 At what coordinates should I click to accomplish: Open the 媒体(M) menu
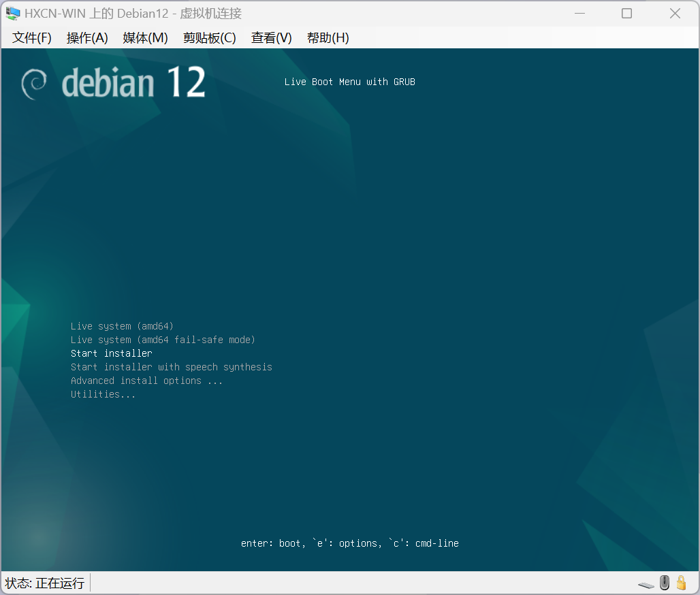coord(145,38)
